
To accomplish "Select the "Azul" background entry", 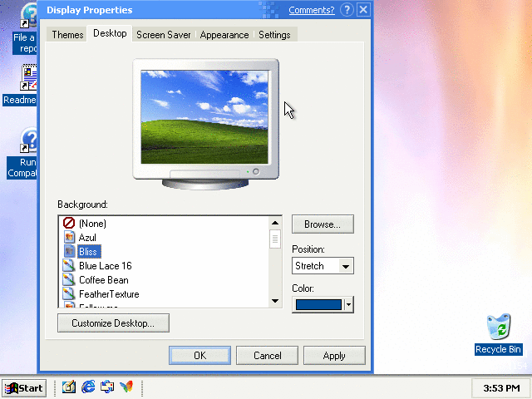I will 87,238.
